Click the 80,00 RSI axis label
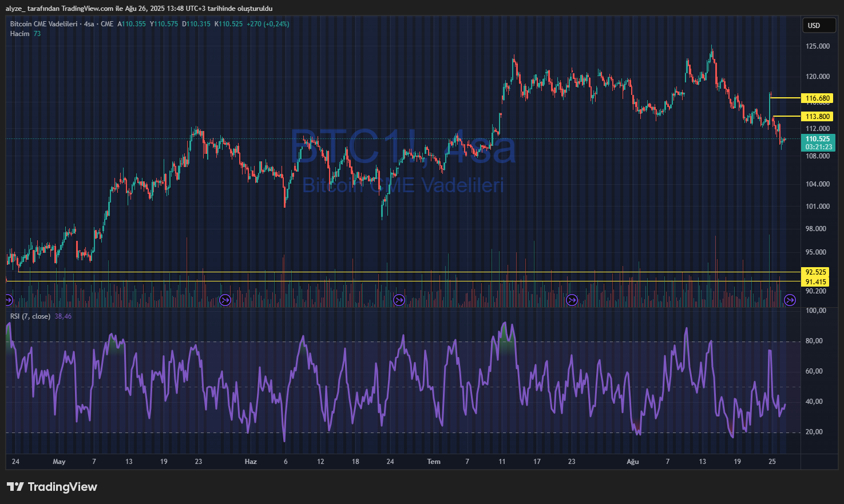Viewport: 844px width, 504px height. [x=814, y=341]
